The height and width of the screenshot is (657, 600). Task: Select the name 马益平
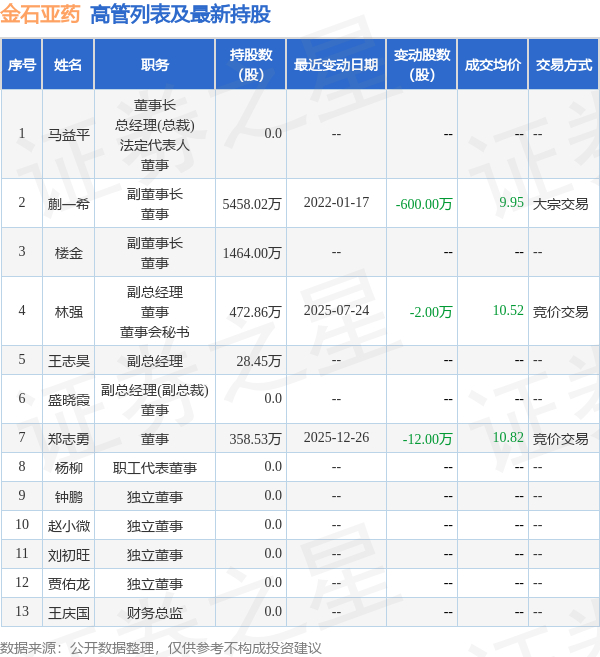pos(69,135)
